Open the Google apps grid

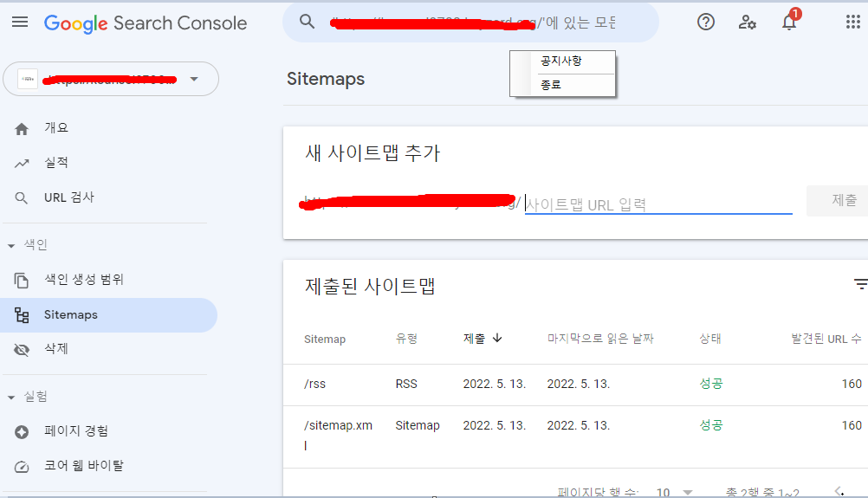pyautogui.click(x=853, y=23)
